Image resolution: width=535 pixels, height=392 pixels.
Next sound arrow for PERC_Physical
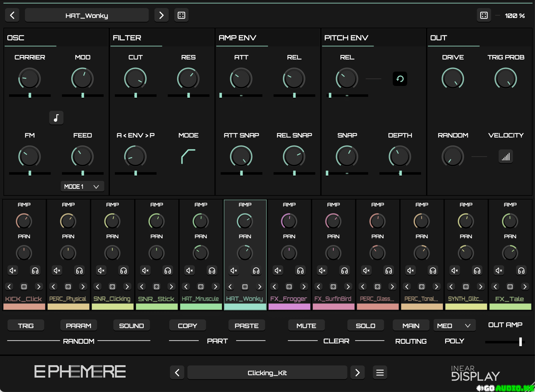click(x=83, y=287)
